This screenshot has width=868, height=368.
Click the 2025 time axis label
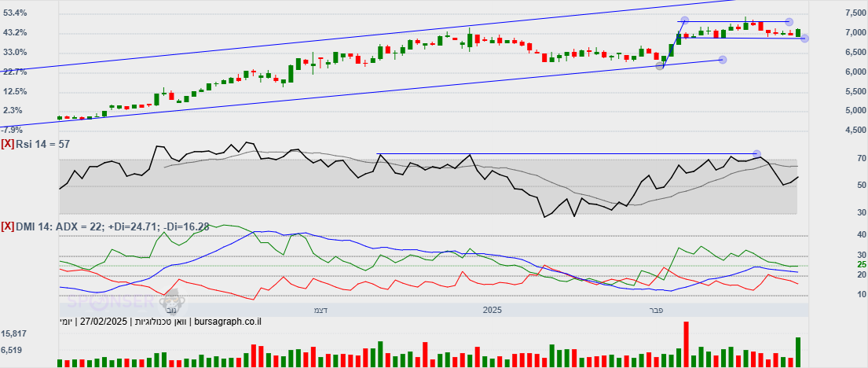point(491,310)
